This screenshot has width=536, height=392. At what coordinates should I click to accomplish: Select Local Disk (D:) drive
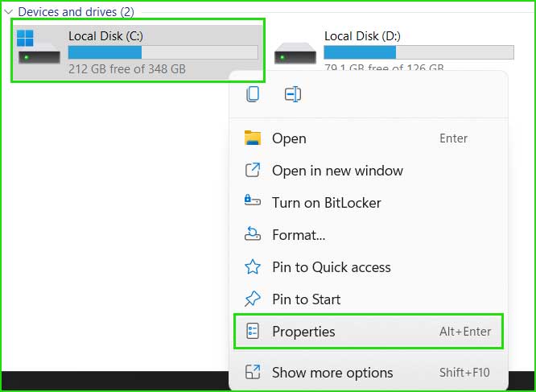[394, 47]
